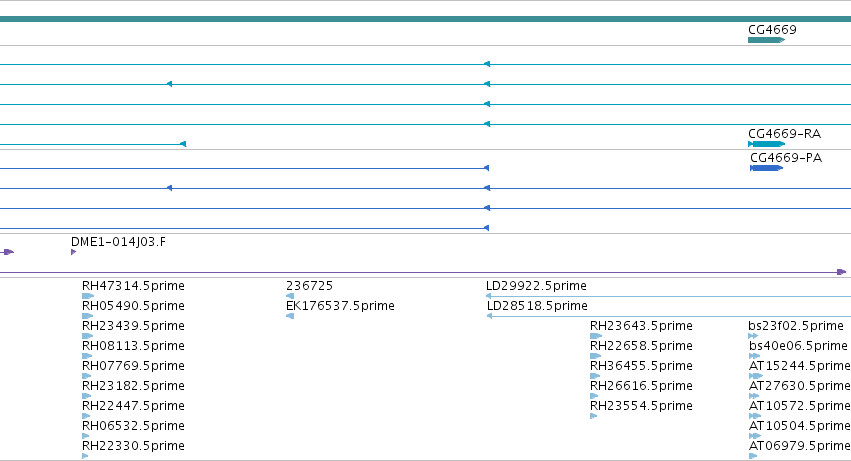Click the RH05490.5prime label
Image resolution: width=851 pixels, height=461 pixels.
(x=133, y=306)
